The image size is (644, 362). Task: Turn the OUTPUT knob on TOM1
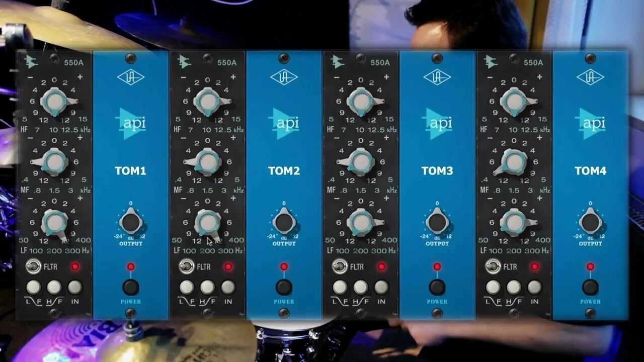coord(131,223)
